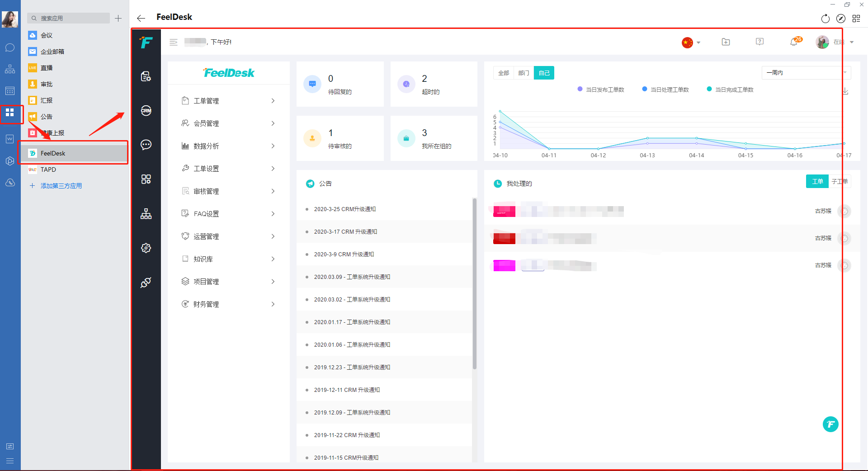Open 待回复的 ticket card

tap(340, 84)
